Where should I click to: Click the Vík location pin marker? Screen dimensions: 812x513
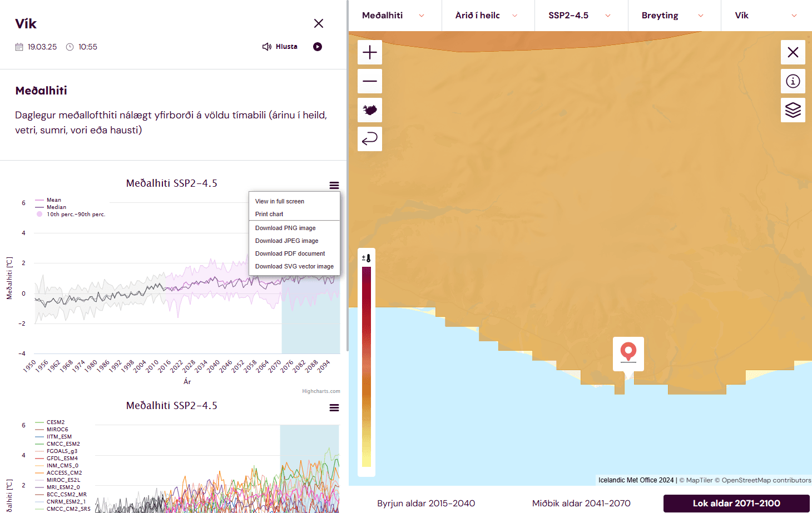(628, 352)
